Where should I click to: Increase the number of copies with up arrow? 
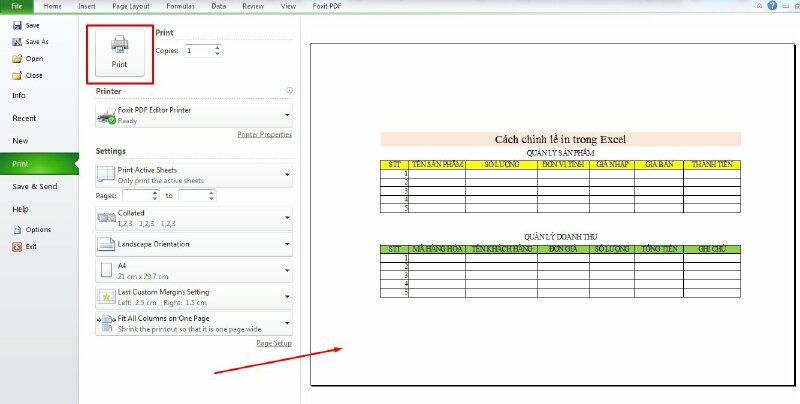pyautogui.click(x=218, y=47)
